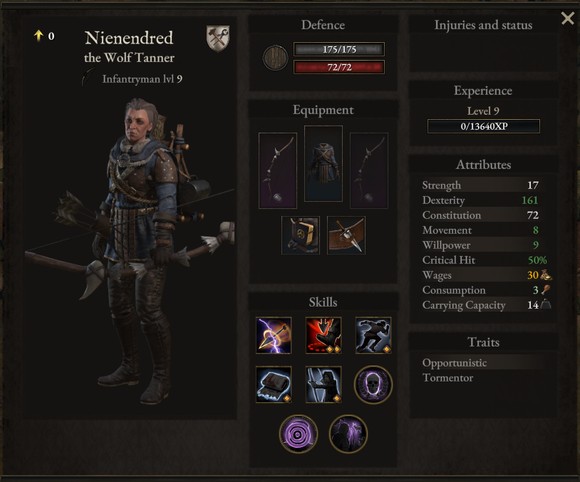Select the primary bow weapon slot

[x=278, y=171]
